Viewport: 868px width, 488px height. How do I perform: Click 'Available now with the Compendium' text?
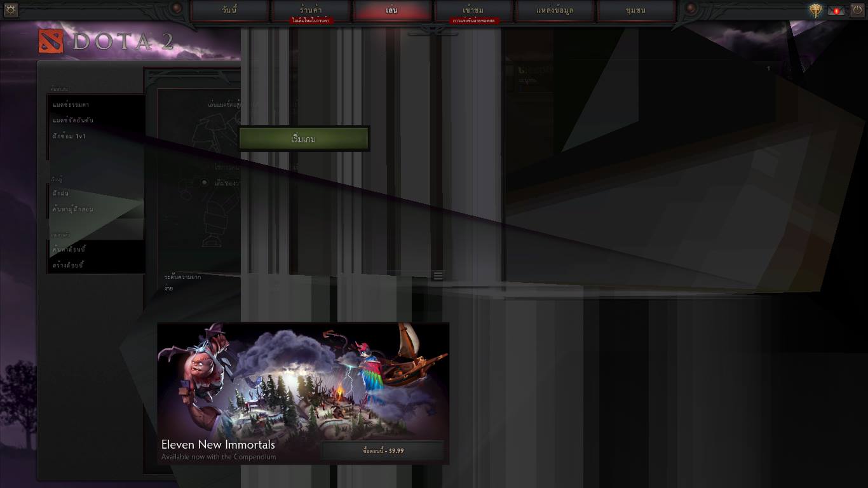(219, 457)
